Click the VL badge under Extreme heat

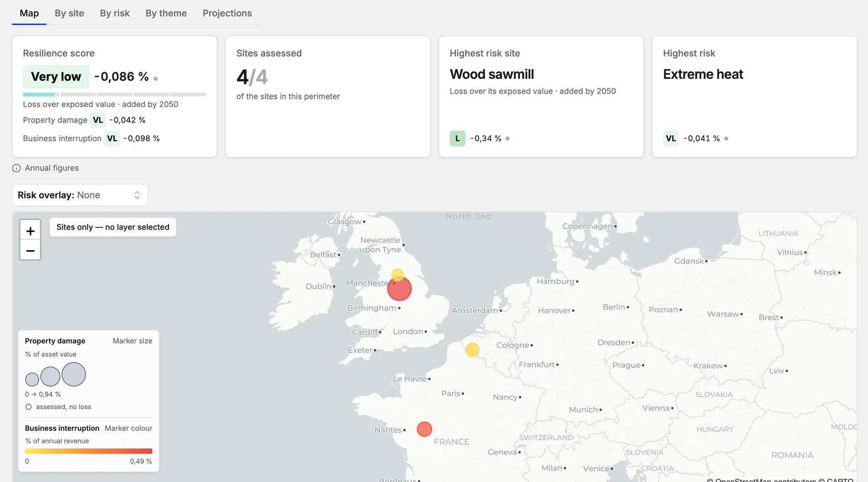(671, 138)
